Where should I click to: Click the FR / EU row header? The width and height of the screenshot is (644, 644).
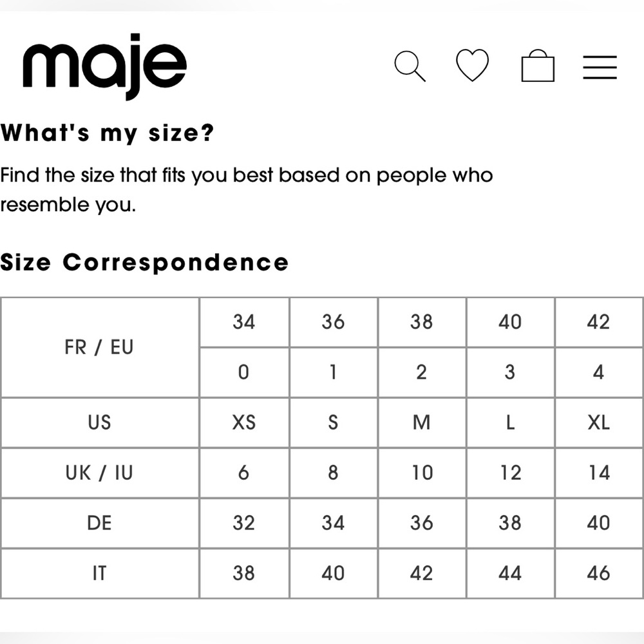tap(99, 348)
